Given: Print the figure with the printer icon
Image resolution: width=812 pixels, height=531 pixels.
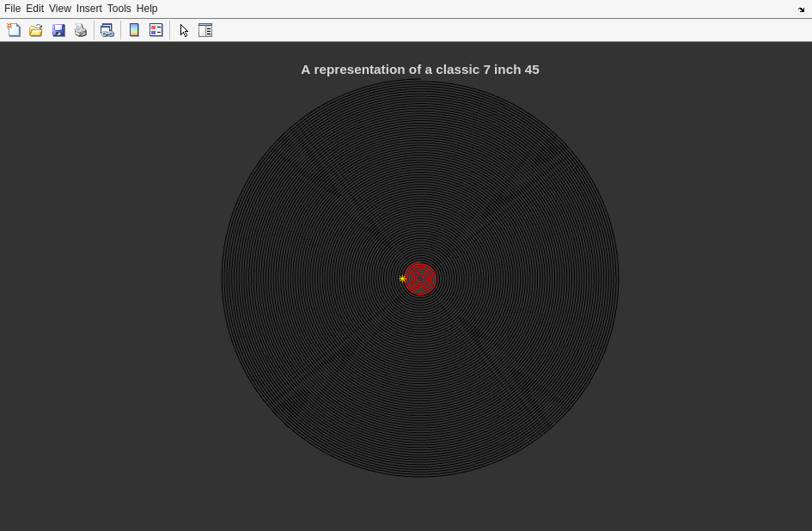Looking at the screenshot, I should (x=81, y=30).
